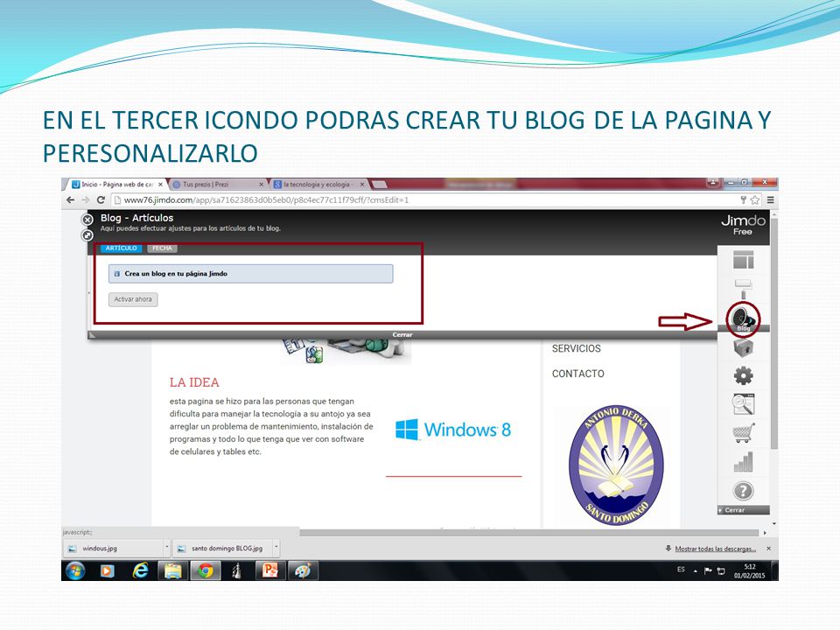Go back with the browser back arrow
The width and height of the screenshot is (840, 630).
(70, 199)
